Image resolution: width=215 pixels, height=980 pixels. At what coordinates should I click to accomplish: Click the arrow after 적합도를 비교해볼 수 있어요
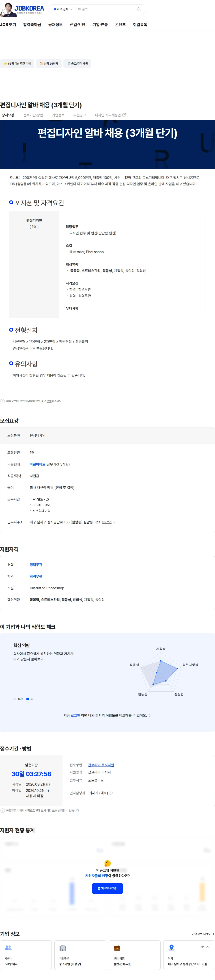[x=149, y=716]
